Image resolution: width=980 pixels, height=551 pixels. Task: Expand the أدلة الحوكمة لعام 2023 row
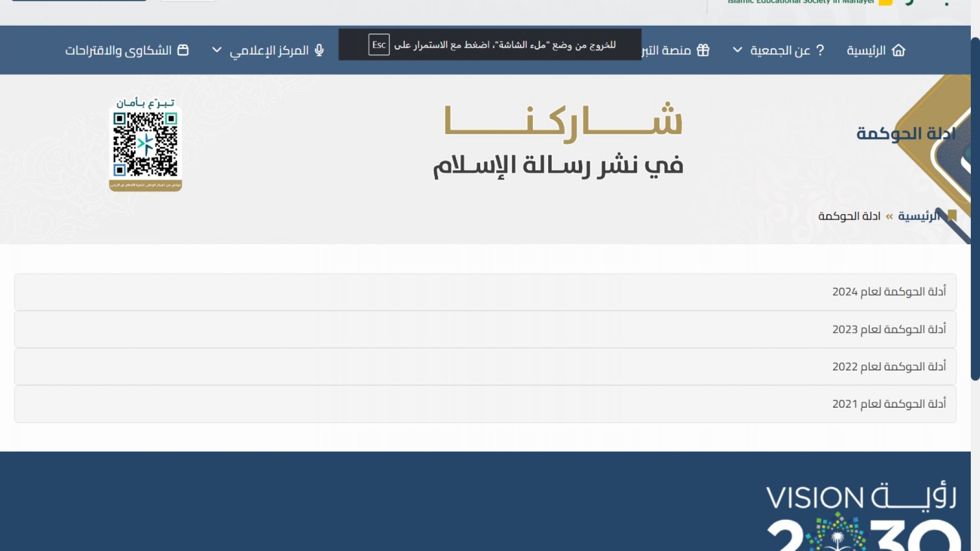485,329
